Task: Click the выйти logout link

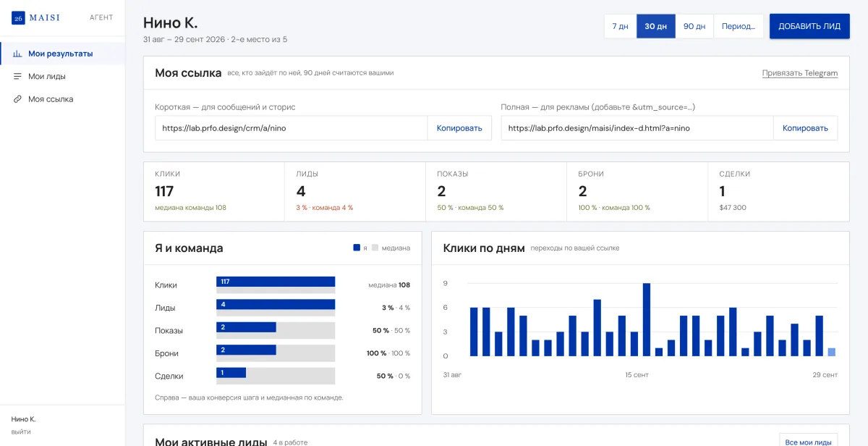Action: (x=21, y=432)
